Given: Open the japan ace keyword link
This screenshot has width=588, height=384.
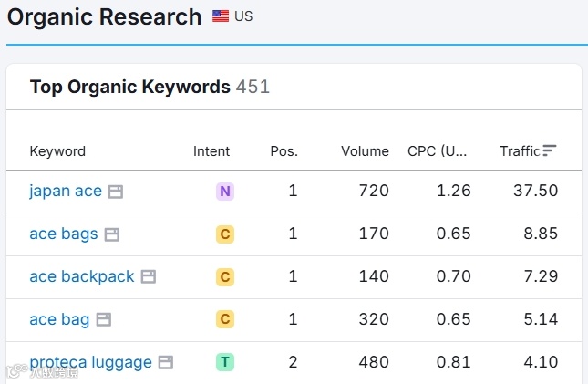Looking at the screenshot, I should tap(66, 192).
